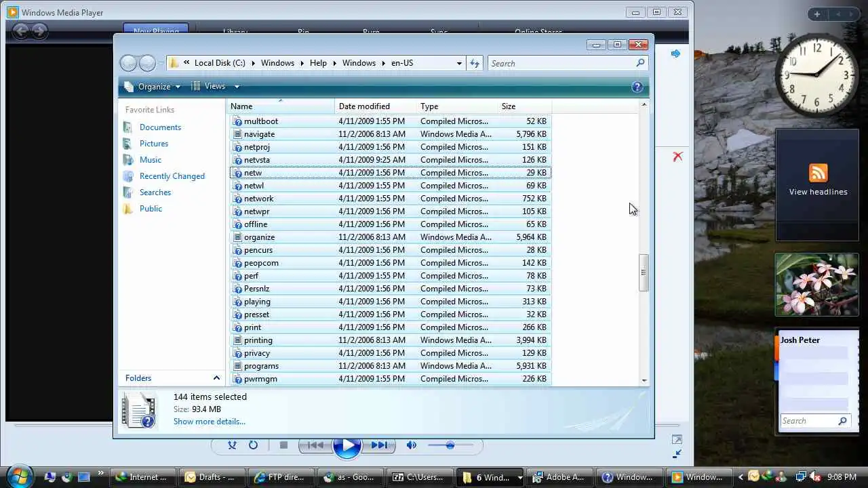Open the Organize menu
This screenshot has height=488, width=868.
(153, 86)
